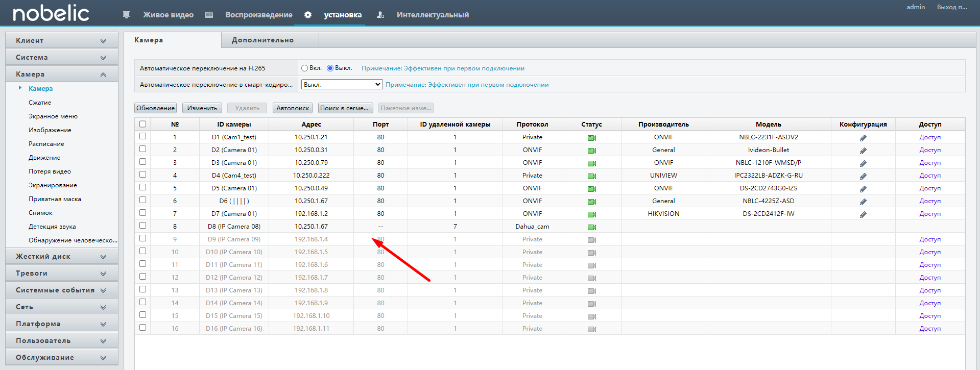Viewport: 980px width, 370px height.
Task: Click status camera icon for D8 (IP Camera 08)
Action: tap(592, 227)
